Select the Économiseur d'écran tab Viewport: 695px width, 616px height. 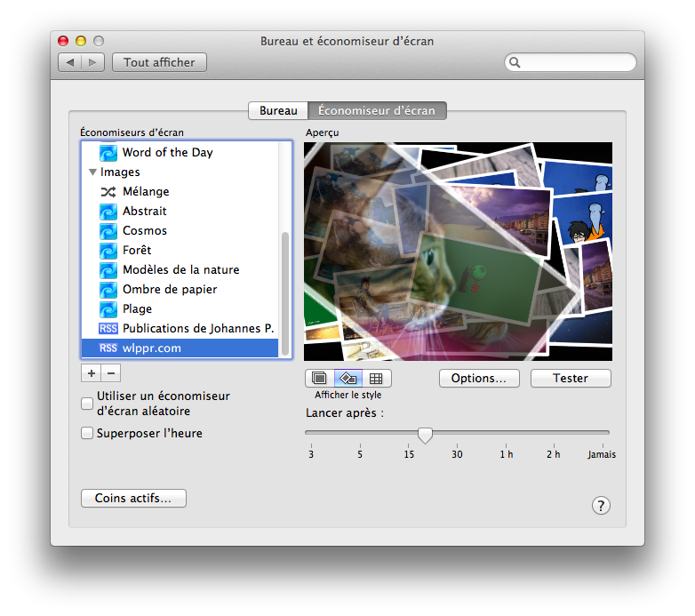pyautogui.click(x=377, y=111)
